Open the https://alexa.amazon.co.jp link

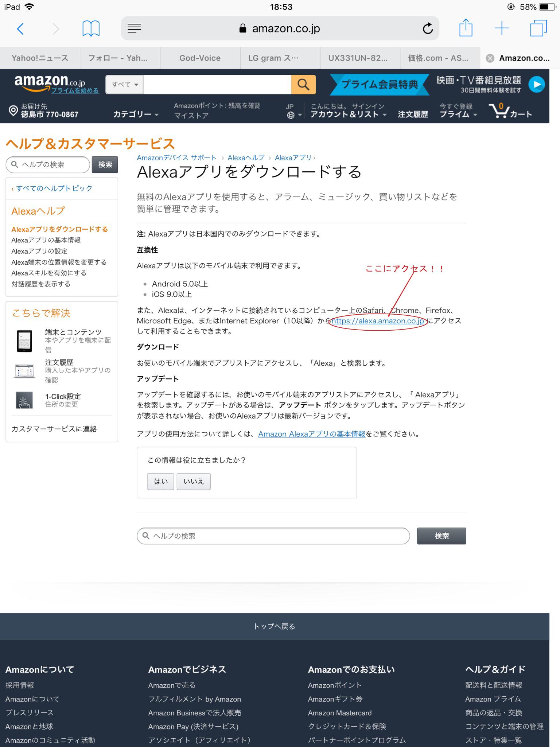point(378,321)
